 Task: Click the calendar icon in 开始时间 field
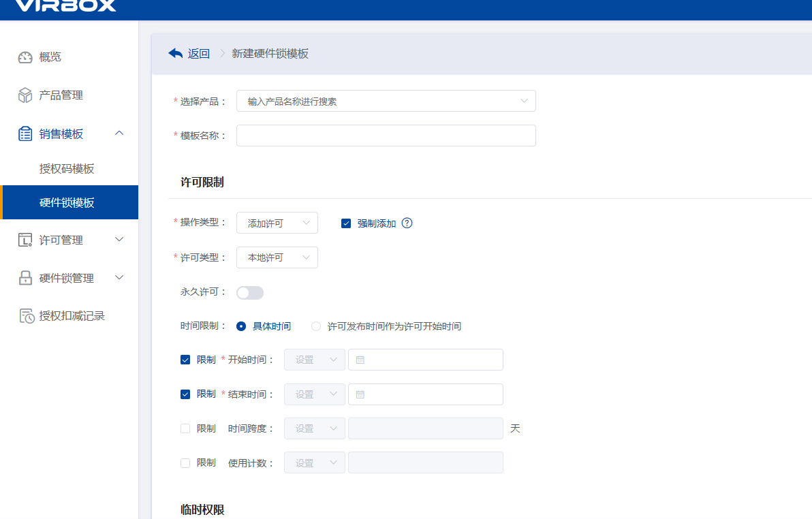(x=360, y=360)
